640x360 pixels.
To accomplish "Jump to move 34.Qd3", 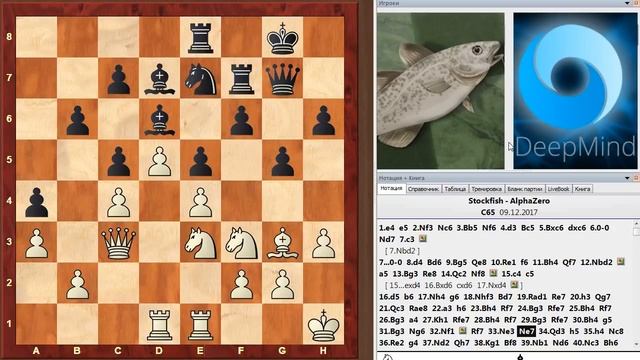I will coord(551,331).
